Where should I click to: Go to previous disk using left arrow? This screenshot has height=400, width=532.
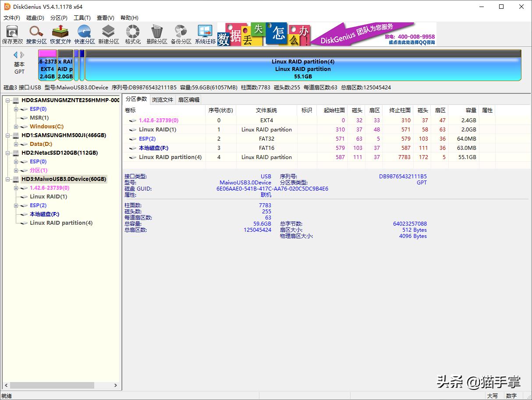click(16, 55)
